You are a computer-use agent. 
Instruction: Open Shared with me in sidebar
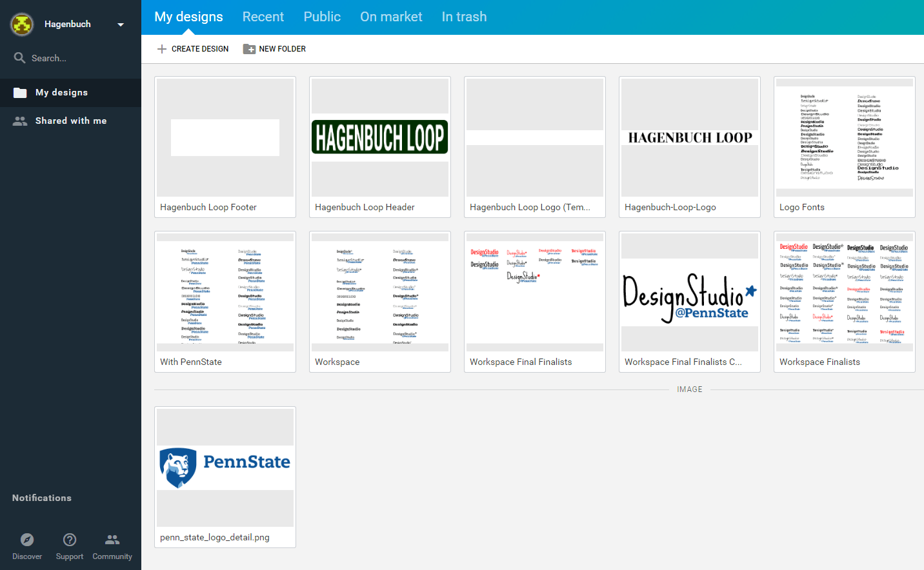70,121
